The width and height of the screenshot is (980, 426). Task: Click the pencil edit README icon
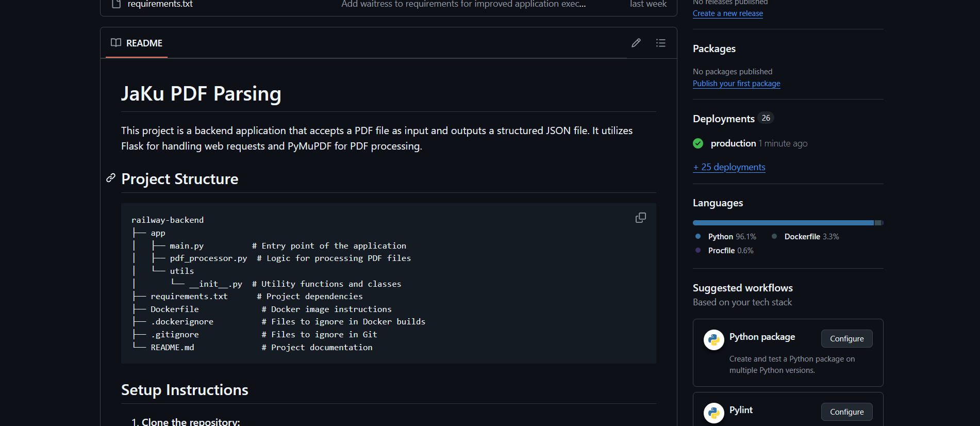click(636, 43)
